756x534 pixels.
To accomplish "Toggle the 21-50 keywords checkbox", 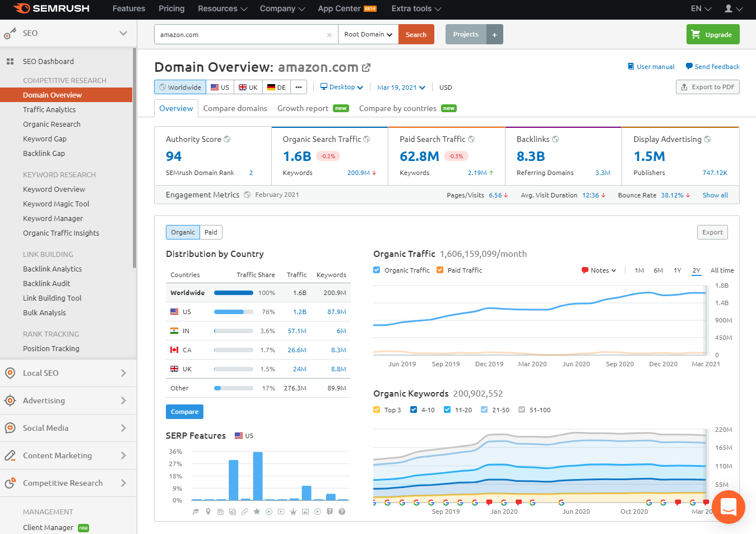I will tap(484, 409).
